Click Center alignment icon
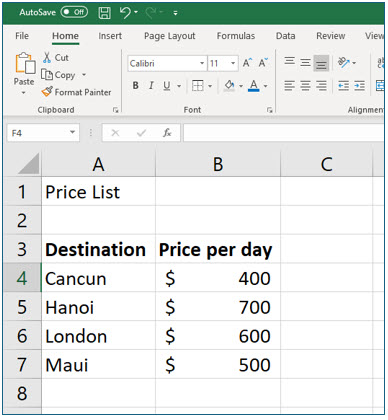Viewport: 388px width, 420px height. click(x=305, y=86)
